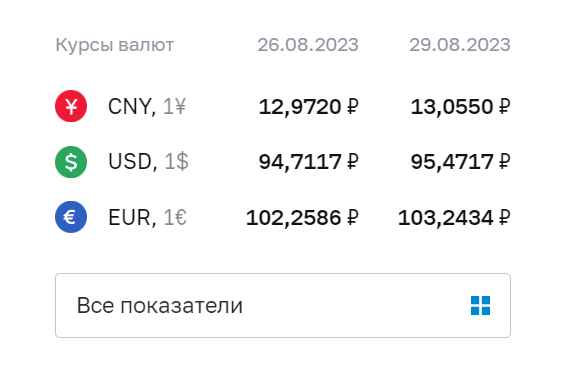Click the USD rate 94,7117 ₽
Screen dimensions: 579x368
[x=309, y=162]
